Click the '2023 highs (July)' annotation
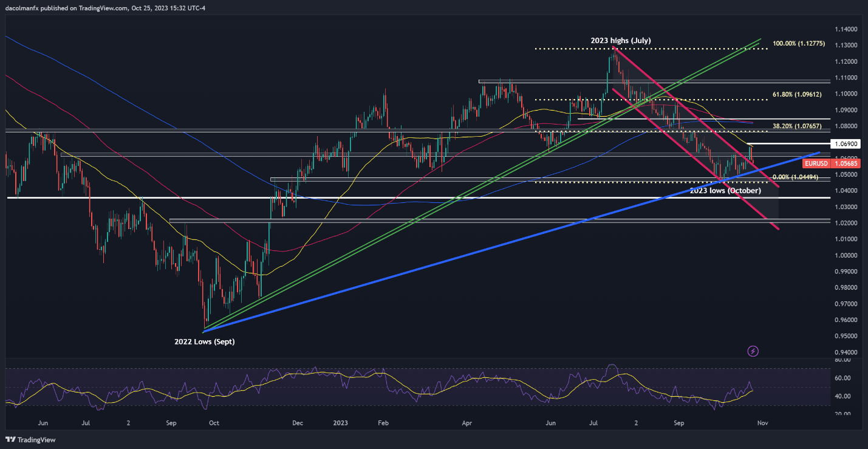Screen dimensions: 868x449 (x=621, y=41)
